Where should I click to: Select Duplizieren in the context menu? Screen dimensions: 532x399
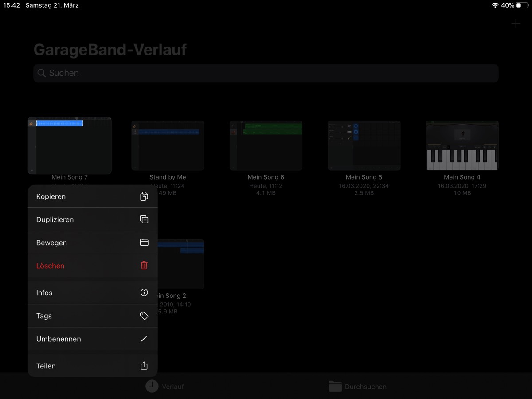pyautogui.click(x=55, y=219)
